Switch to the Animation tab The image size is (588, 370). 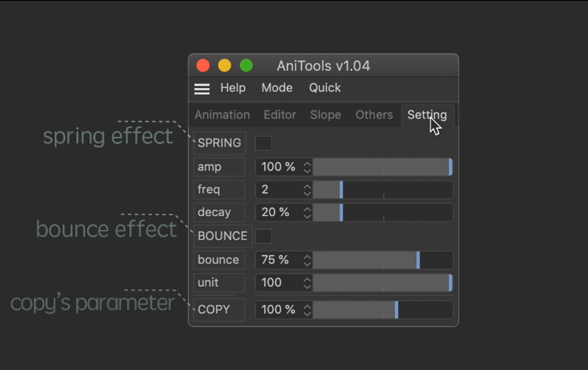point(222,115)
